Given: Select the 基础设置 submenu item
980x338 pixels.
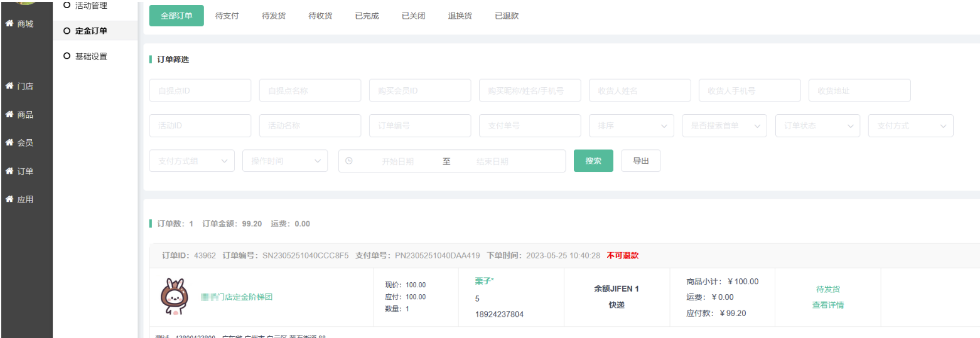Looking at the screenshot, I should point(91,56).
